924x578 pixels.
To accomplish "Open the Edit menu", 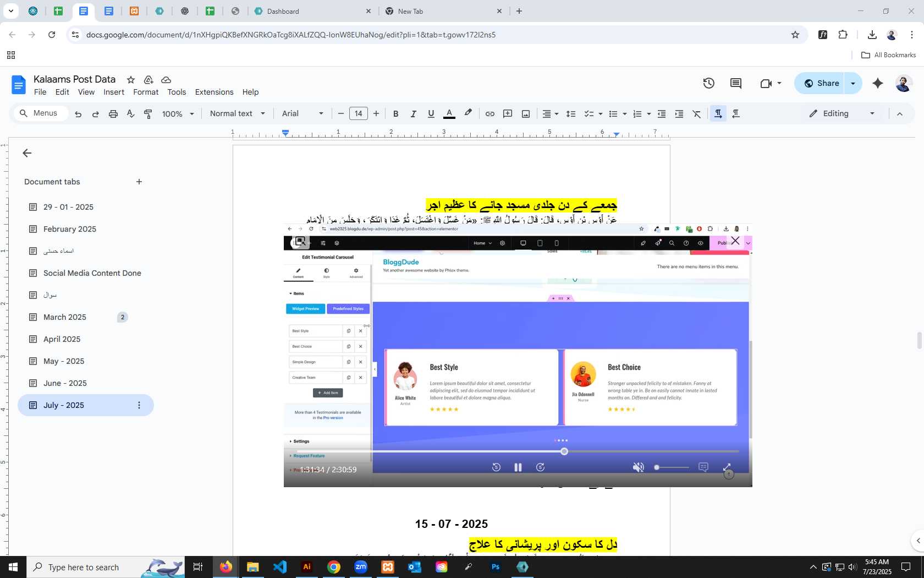I will point(62,92).
